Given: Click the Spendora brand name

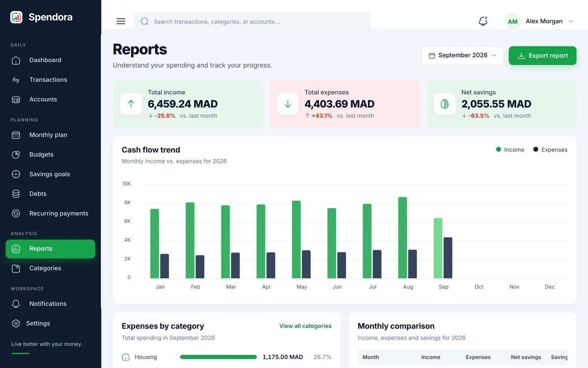Looking at the screenshot, I should click(x=50, y=17).
